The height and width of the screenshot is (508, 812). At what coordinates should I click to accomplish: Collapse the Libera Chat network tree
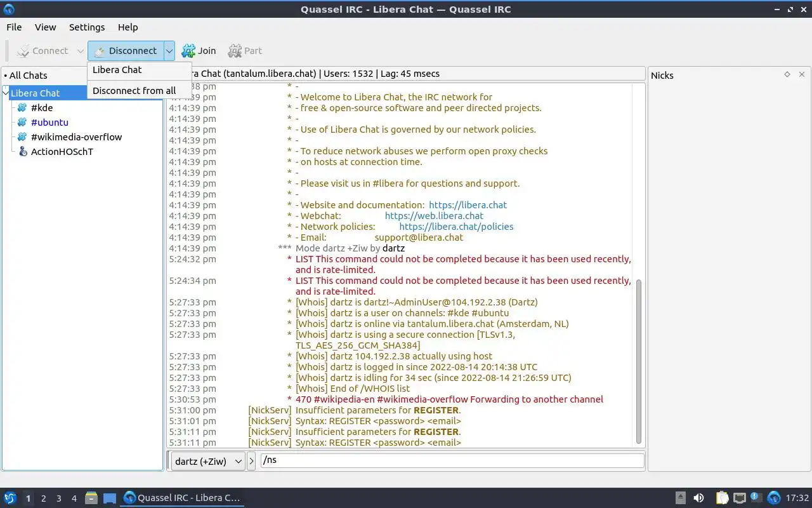(6, 93)
